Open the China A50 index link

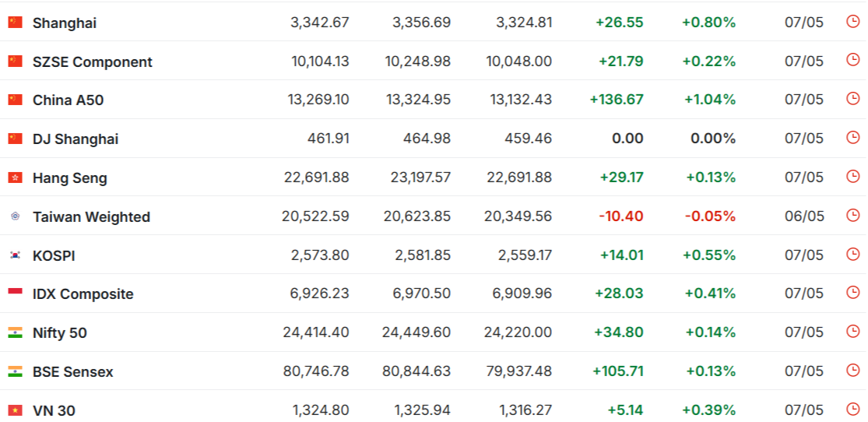click(x=68, y=100)
